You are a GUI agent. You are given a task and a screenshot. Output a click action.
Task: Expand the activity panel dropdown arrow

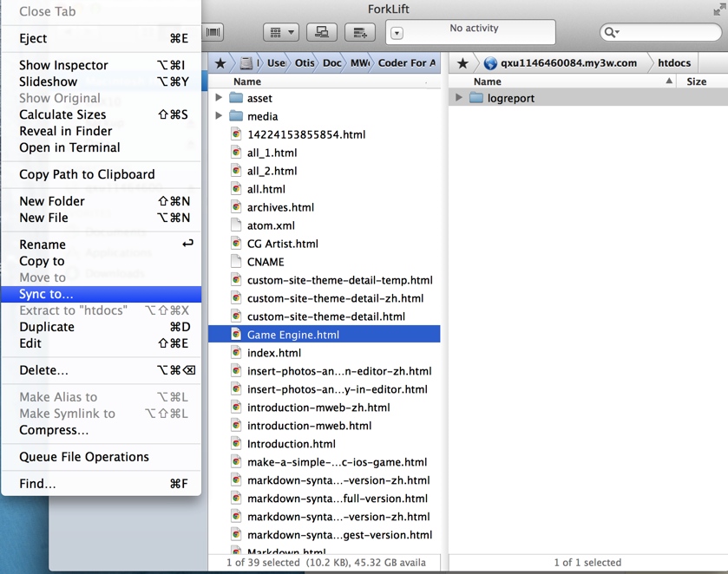click(397, 33)
